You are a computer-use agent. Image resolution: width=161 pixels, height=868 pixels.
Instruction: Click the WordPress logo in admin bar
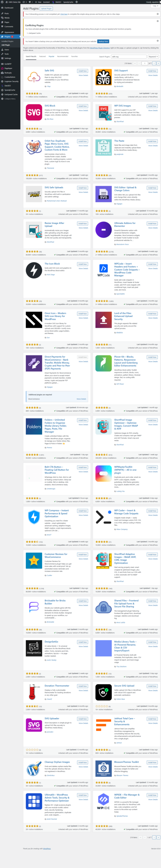tap(2, 2)
